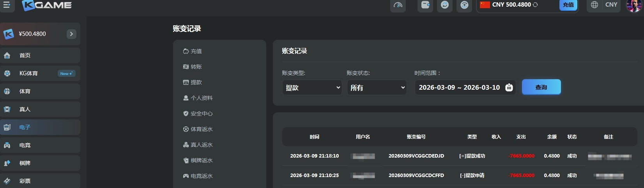Screen dimensions: 644x188
Task: Expand the ¥500.4800 balance card arrow
Action: pyautogui.click(x=71, y=34)
